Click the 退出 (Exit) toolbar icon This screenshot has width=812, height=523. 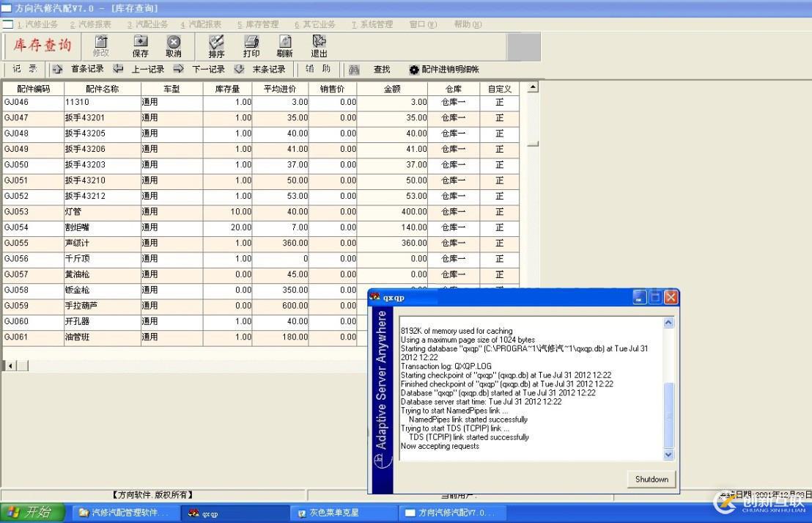[319, 46]
